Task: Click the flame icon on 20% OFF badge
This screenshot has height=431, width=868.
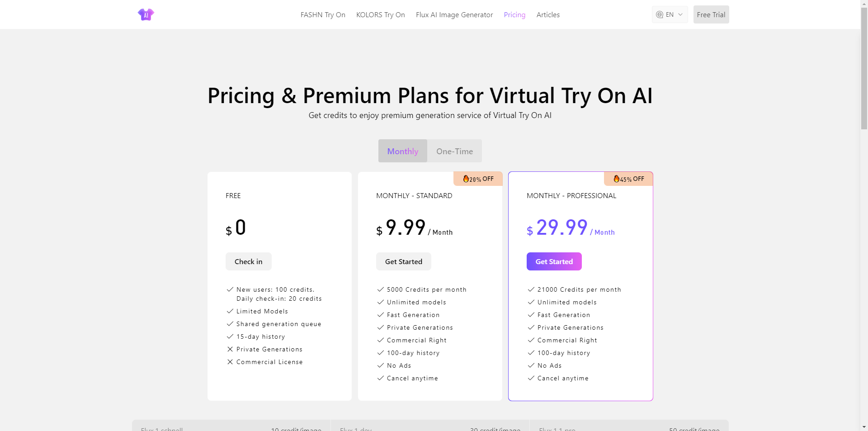Action: (466, 179)
